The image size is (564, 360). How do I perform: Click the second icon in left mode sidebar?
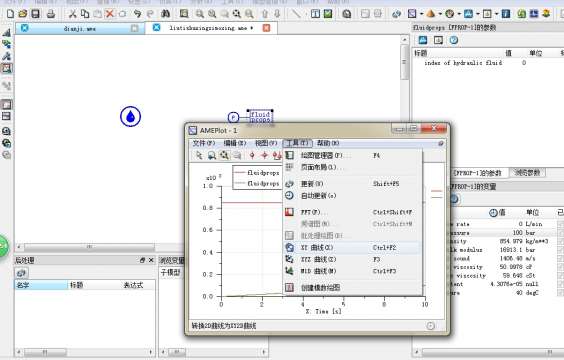(6, 44)
